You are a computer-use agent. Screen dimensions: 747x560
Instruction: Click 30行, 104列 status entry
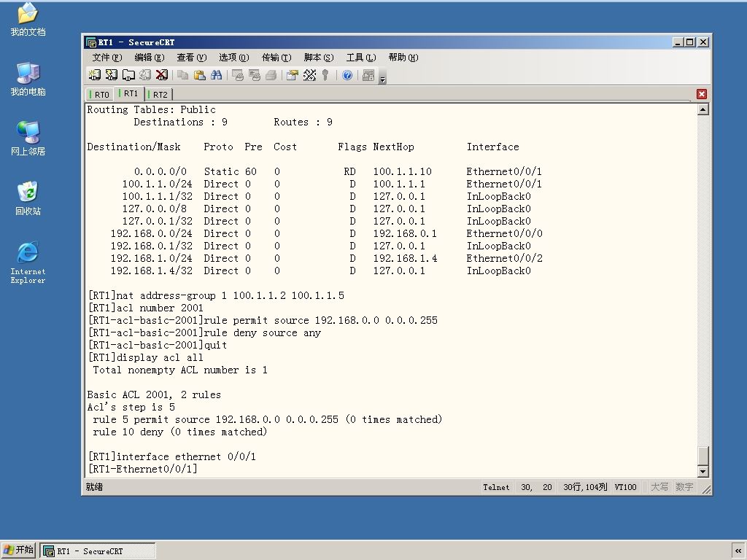coord(585,487)
